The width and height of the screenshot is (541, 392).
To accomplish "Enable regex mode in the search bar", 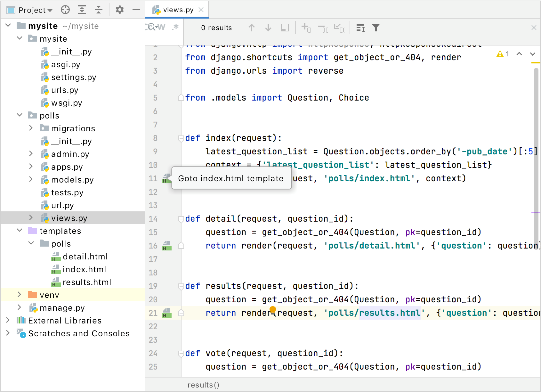I will [x=175, y=28].
